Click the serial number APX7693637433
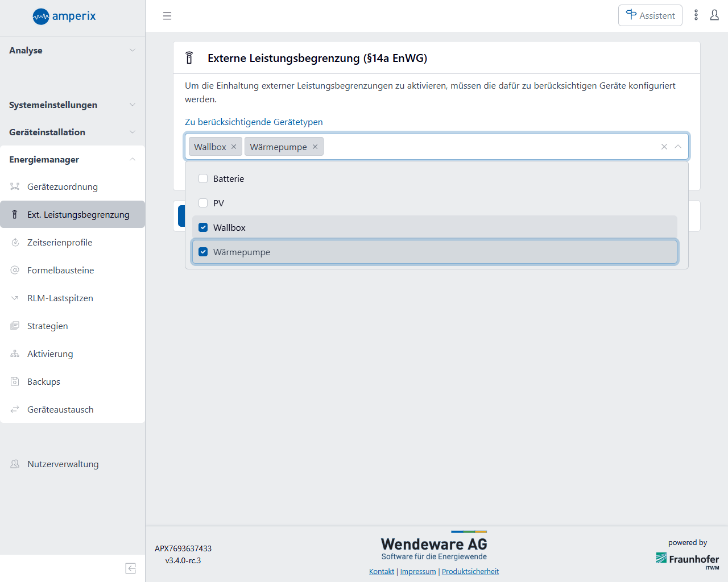This screenshot has height=582, width=728. point(183,548)
